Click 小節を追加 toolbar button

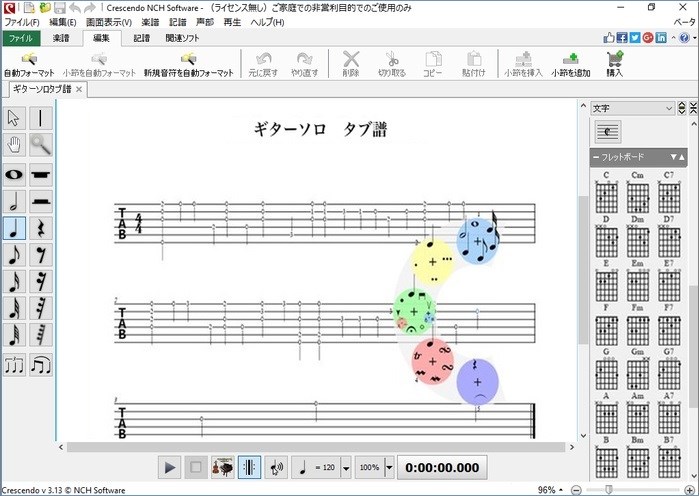[x=571, y=65]
